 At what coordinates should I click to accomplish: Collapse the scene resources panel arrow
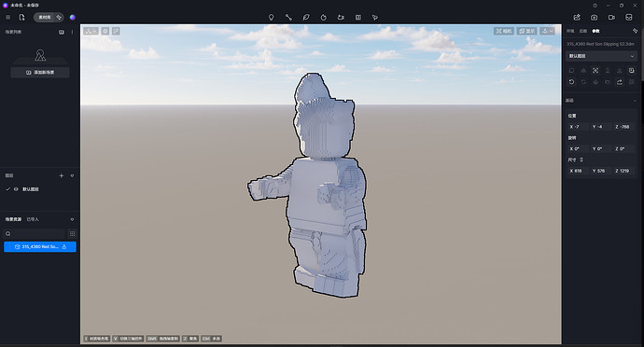click(72, 219)
